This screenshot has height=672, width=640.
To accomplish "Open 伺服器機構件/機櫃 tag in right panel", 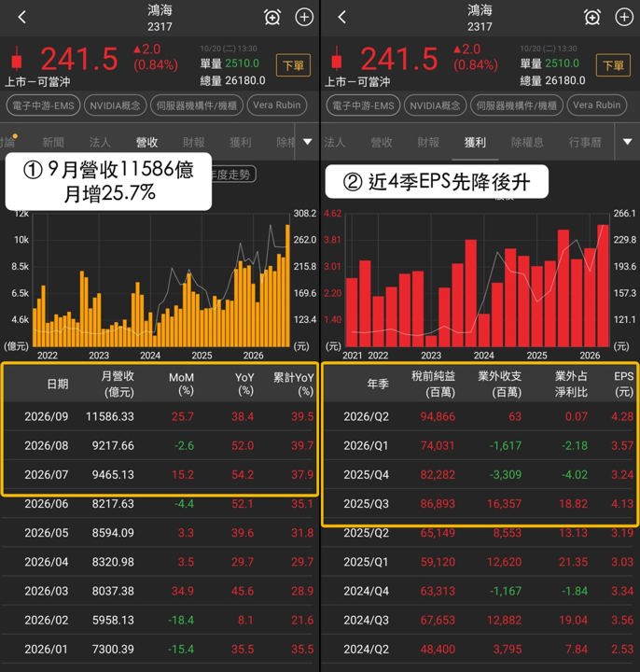I will pyautogui.click(x=517, y=105).
